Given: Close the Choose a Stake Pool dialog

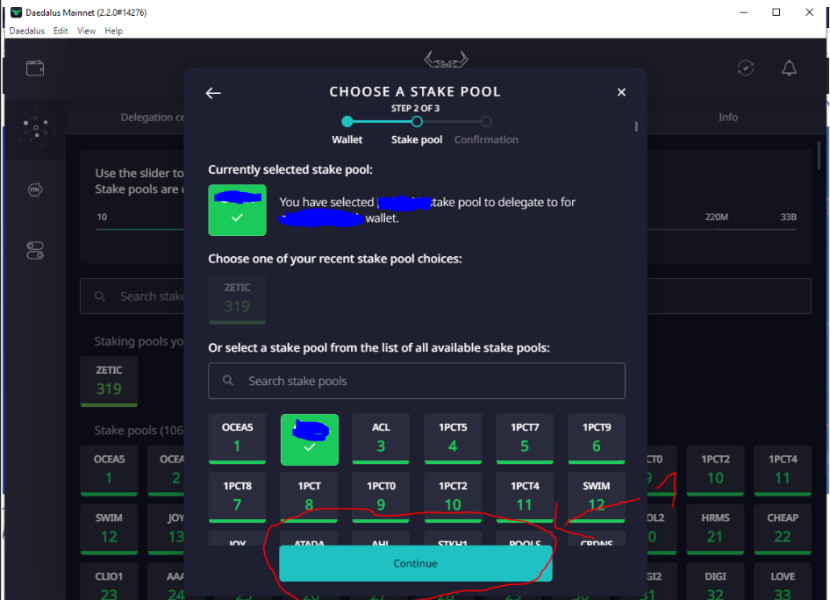Looking at the screenshot, I should click(621, 92).
